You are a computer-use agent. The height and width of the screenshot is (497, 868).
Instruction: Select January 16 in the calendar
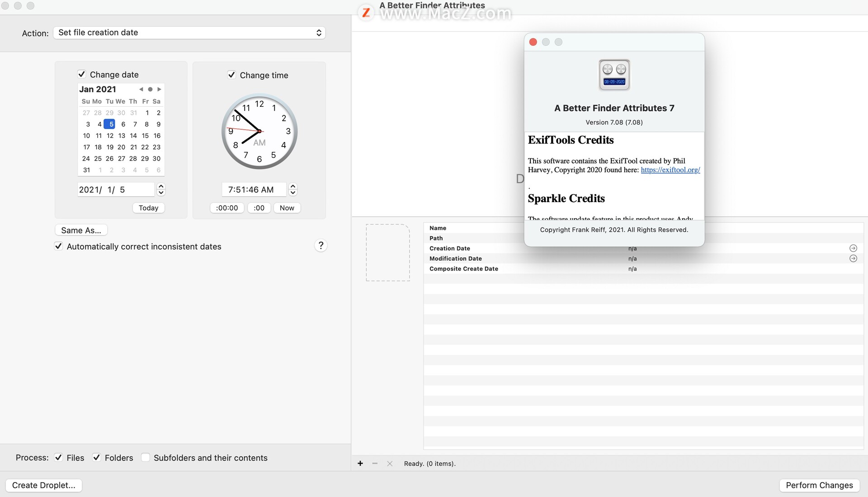pyautogui.click(x=157, y=136)
